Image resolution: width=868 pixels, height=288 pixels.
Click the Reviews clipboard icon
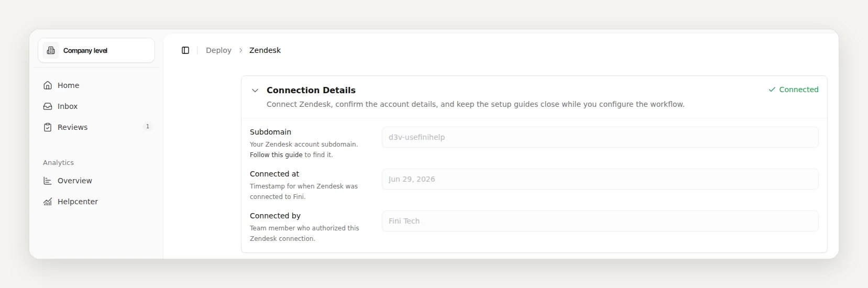48,127
